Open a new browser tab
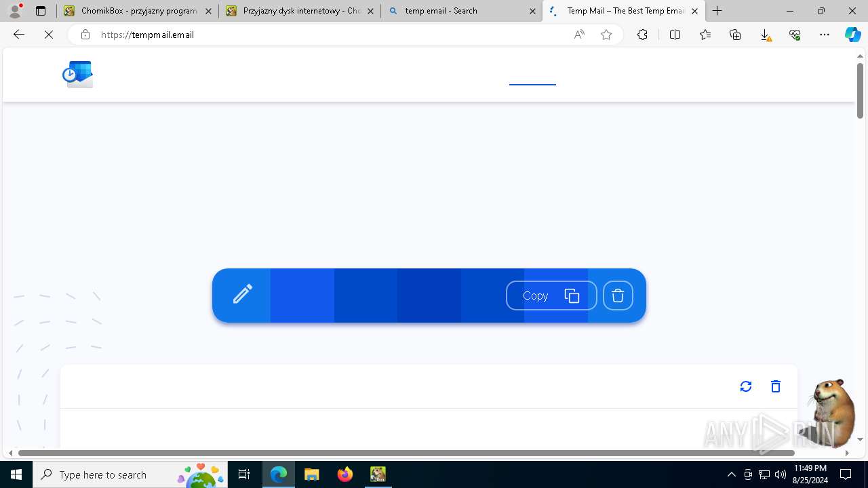Viewport: 868px width, 488px height. (717, 11)
